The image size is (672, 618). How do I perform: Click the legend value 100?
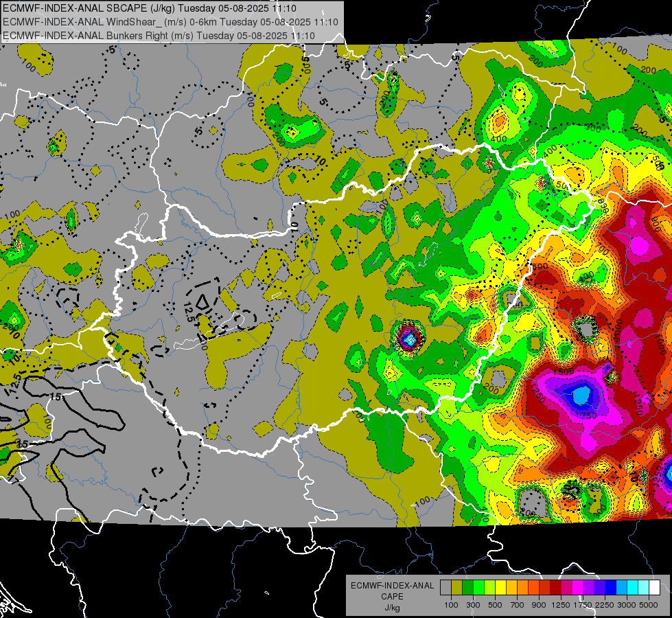pyautogui.click(x=451, y=605)
